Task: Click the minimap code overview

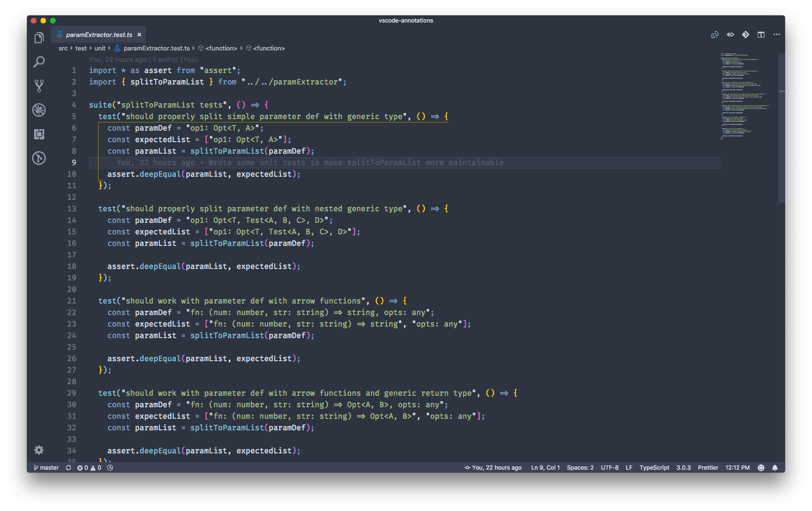Action: click(745, 96)
